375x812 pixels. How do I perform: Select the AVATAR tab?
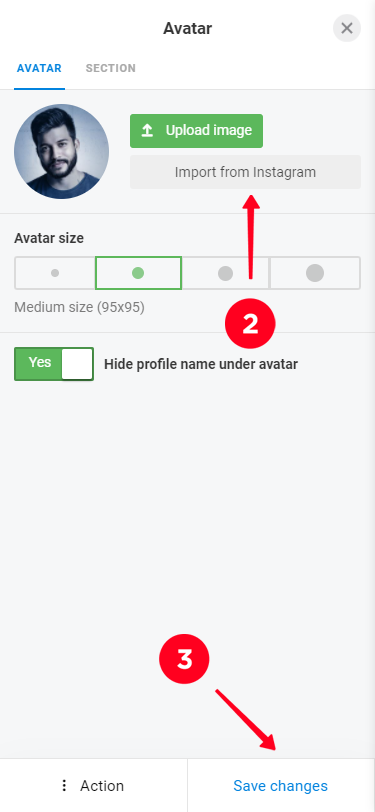click(39, 68)
